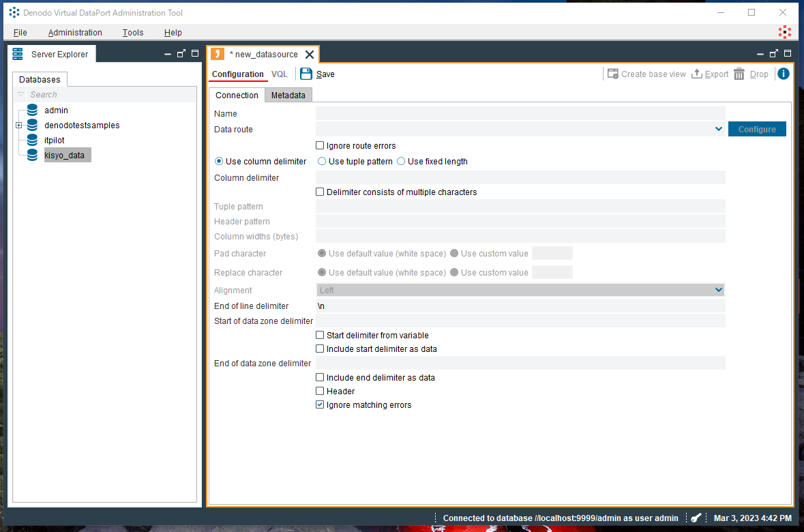Select the Configuration tab
This screenshot has width=804, height=532.
click(238, 74)
